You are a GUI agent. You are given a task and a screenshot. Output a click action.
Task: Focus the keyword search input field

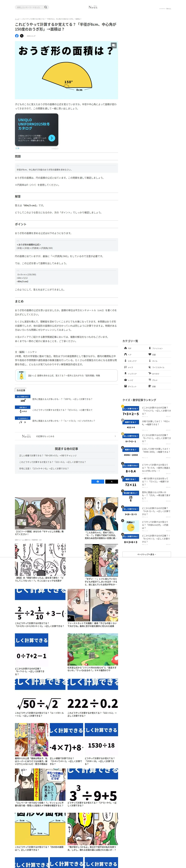pyautogui.click(x=29, y=7)
